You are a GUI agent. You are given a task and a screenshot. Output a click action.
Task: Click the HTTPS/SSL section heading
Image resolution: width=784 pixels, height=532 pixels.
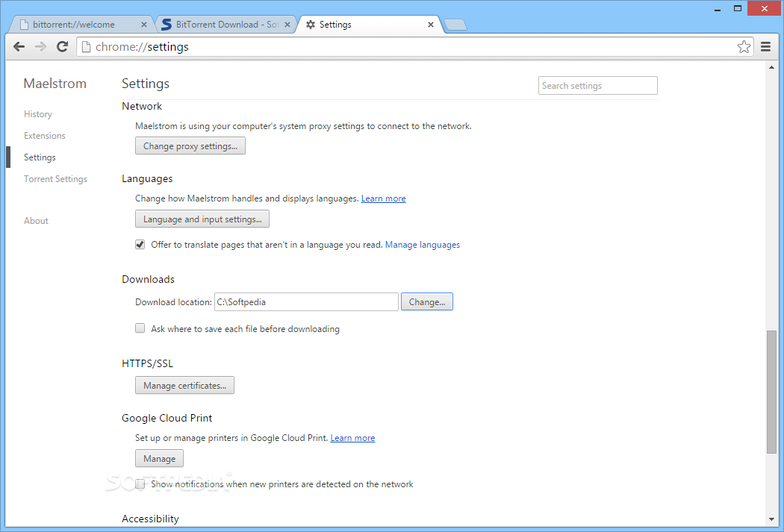(148, 363)
